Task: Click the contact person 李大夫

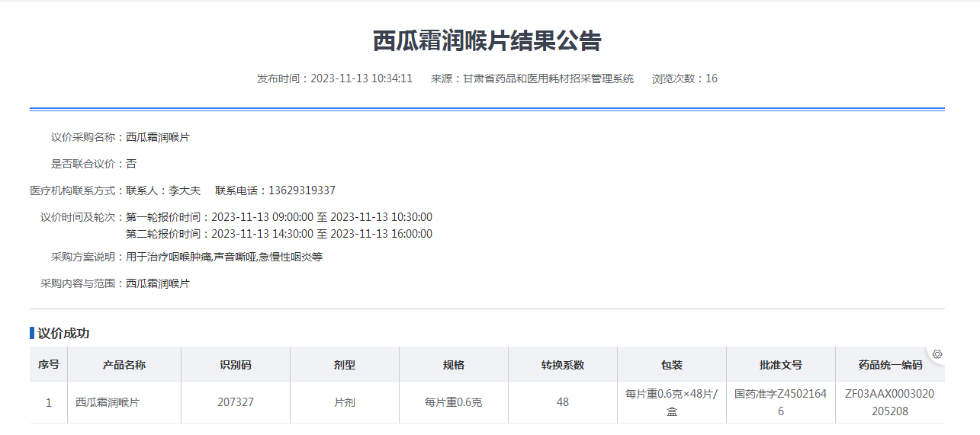Action: [x=185, y=190]
